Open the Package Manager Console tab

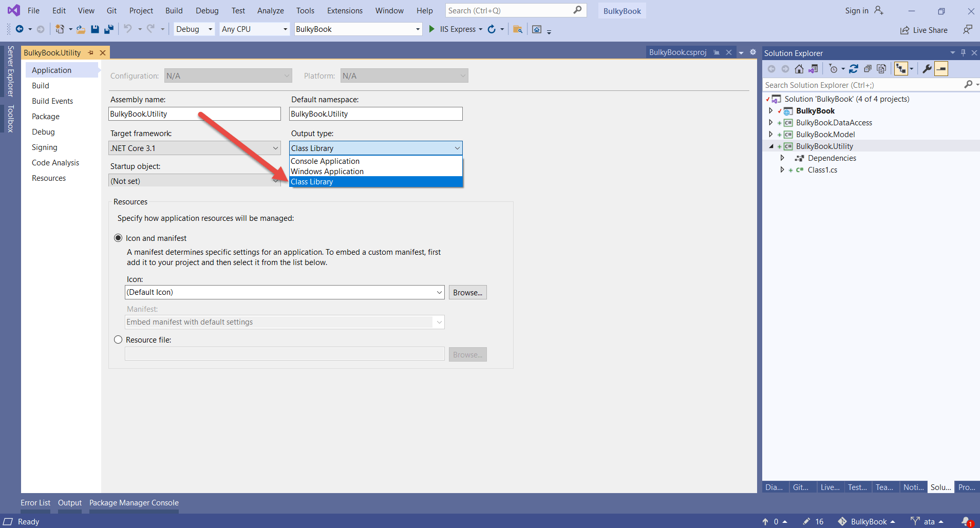[134, 503]
